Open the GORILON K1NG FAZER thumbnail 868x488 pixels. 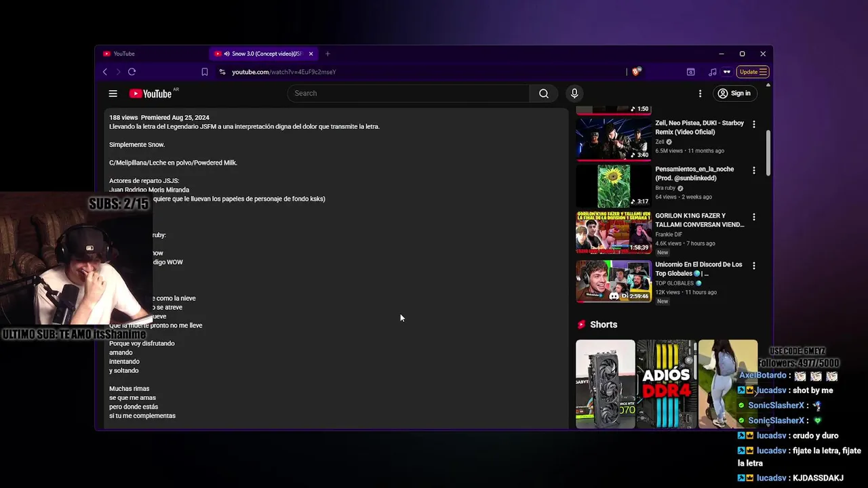614,232
